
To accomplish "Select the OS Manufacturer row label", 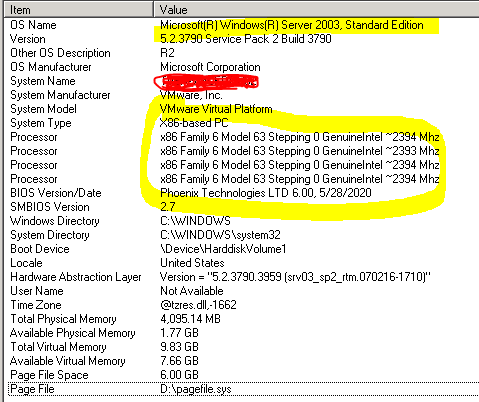I will point(51,67).
